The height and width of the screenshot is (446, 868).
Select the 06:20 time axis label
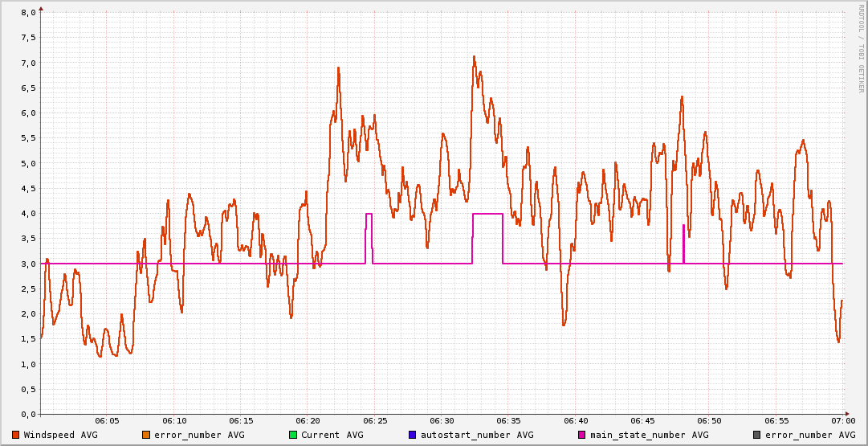point(308,420)
